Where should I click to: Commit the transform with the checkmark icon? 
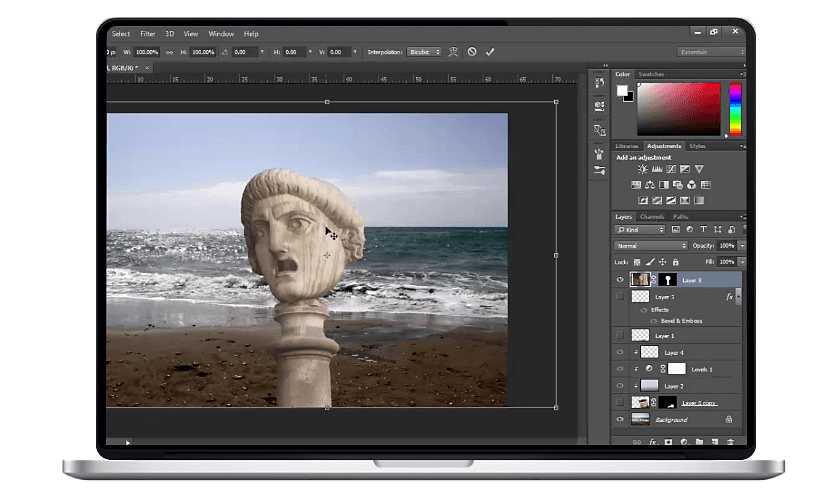point(490,51)
